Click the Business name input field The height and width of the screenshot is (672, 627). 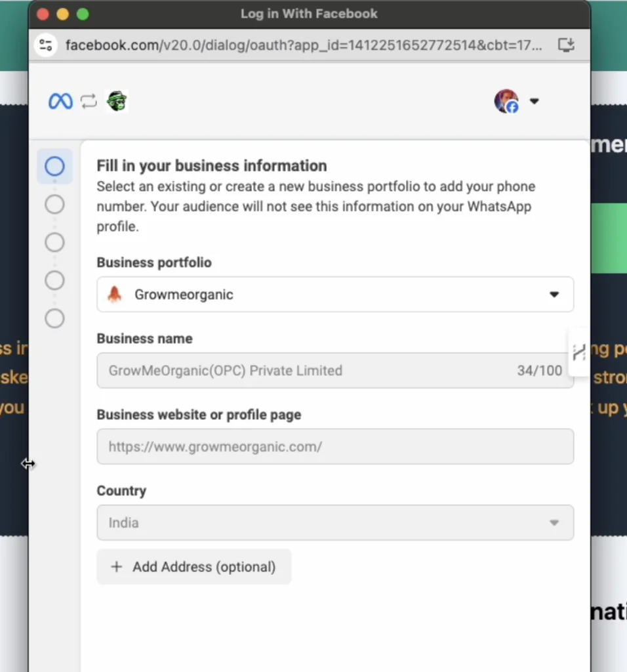(x=335, y=371)
